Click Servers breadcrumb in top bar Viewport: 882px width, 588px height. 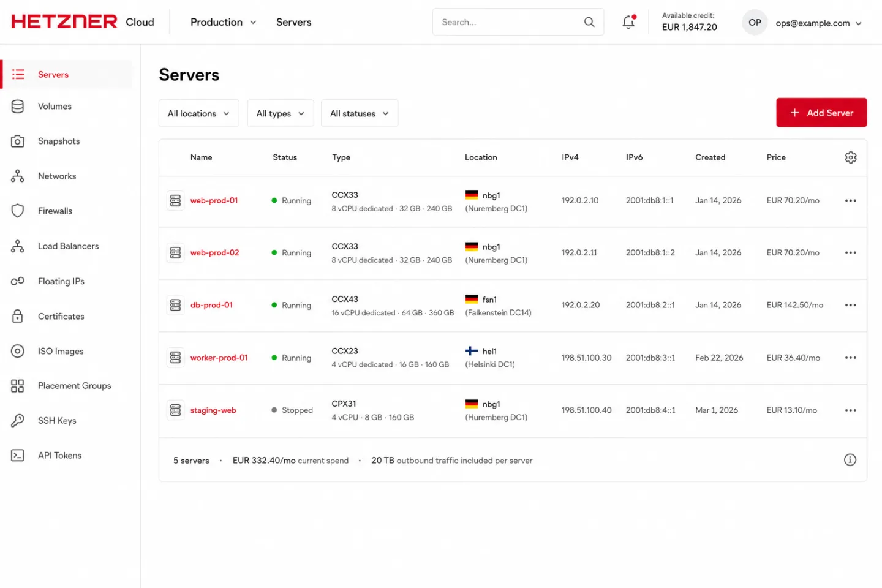tap(293, 22)
